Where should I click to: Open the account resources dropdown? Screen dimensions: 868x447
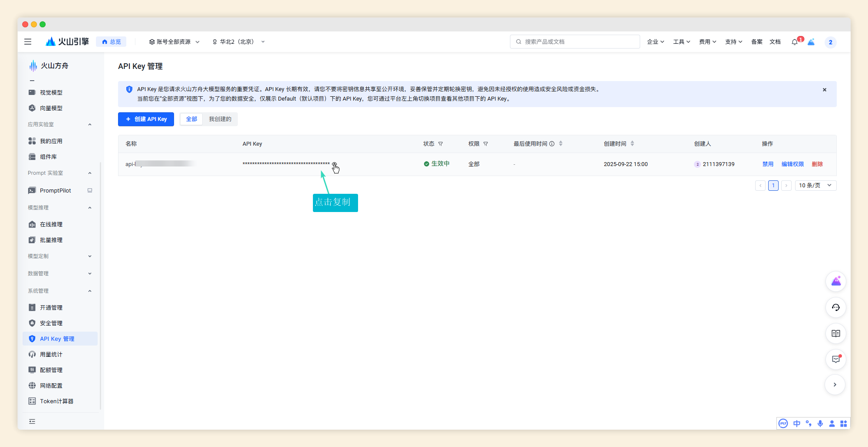[174, 42]
